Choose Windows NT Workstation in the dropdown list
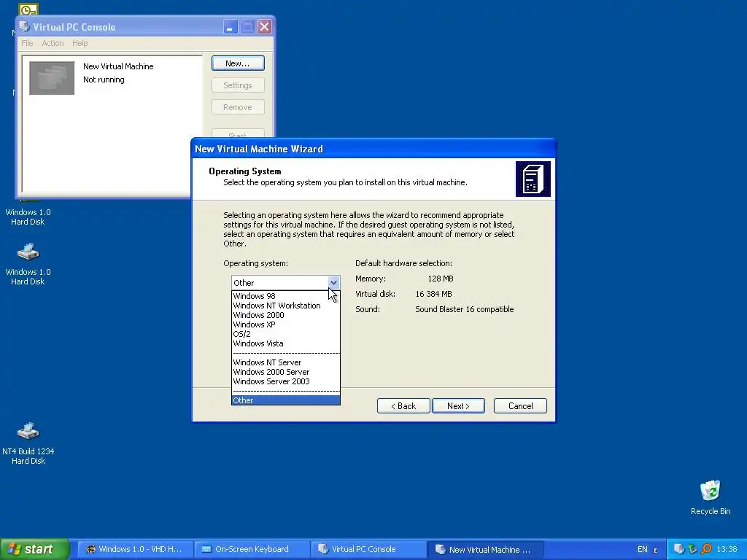This screenshot has height=560, width=747. [285, 306]
